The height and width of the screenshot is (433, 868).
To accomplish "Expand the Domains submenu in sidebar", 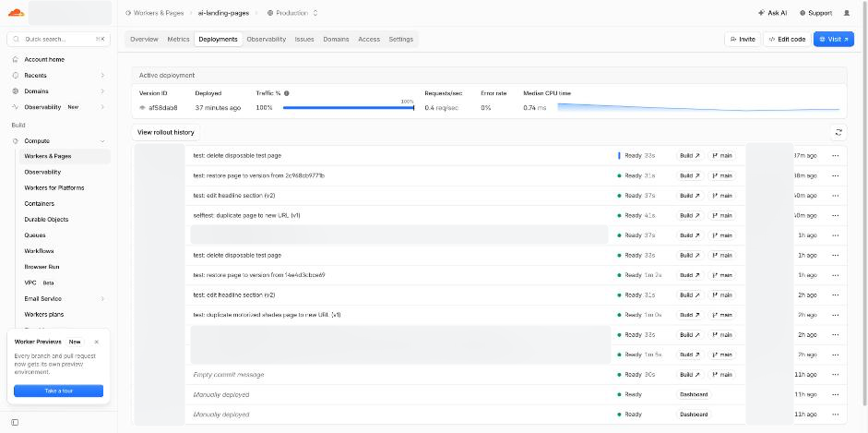I will tap(102, 91).
